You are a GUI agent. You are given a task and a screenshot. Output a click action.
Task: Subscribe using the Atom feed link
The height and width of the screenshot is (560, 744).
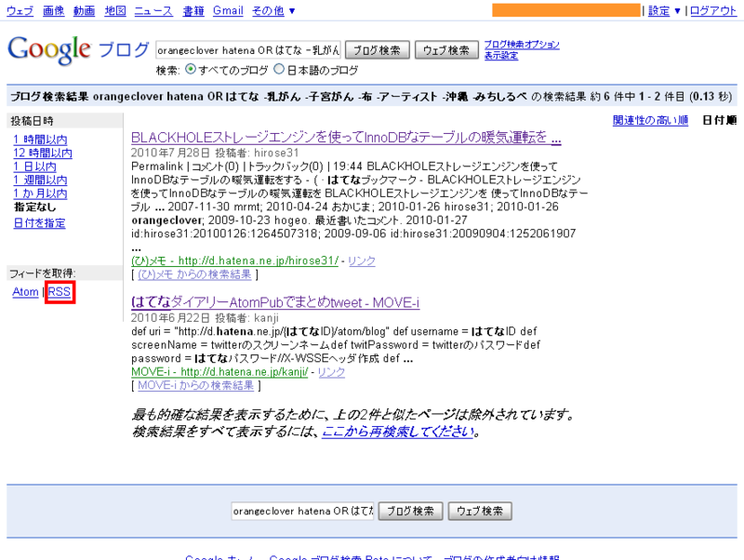point(25,291)
